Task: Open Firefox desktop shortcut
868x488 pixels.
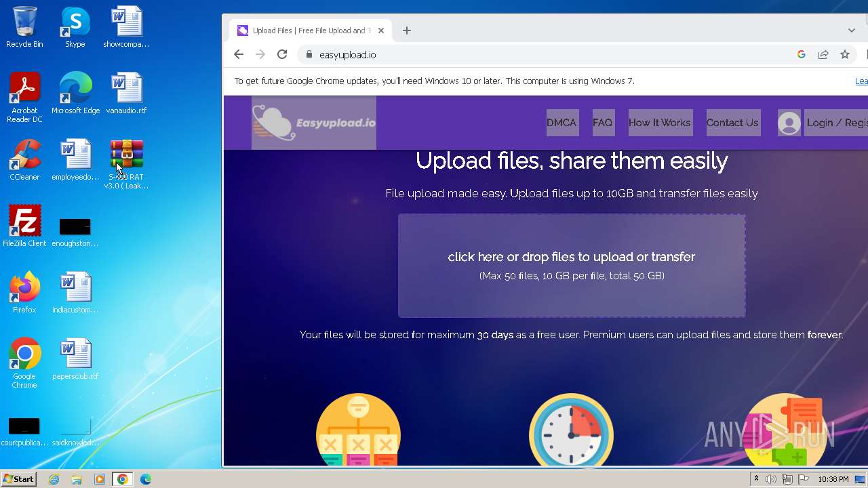Action: point(24,293)
